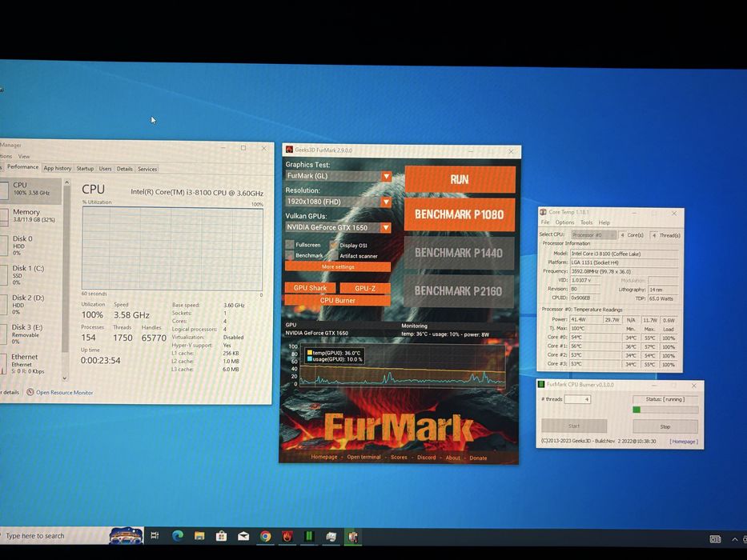Image resolution: width=747 pixels, height=560 pixels.
Task: Click the orange RUN button
Action: (x=460, y=179)
